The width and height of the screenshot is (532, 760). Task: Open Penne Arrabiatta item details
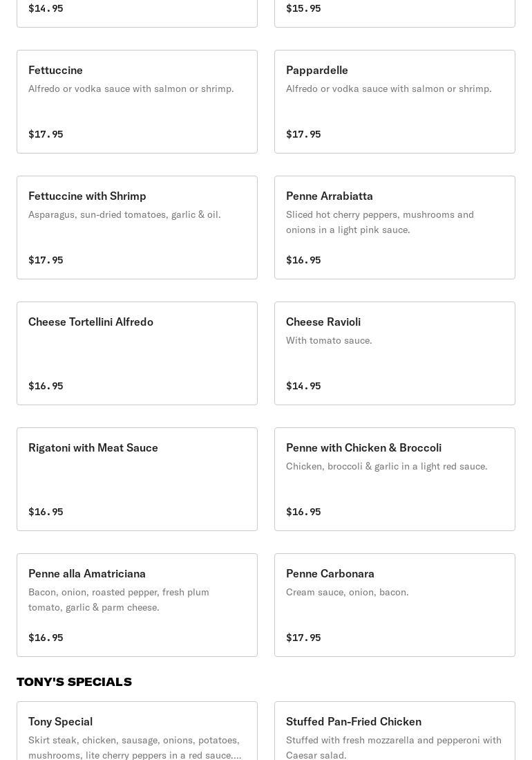(x=395, y=228)
